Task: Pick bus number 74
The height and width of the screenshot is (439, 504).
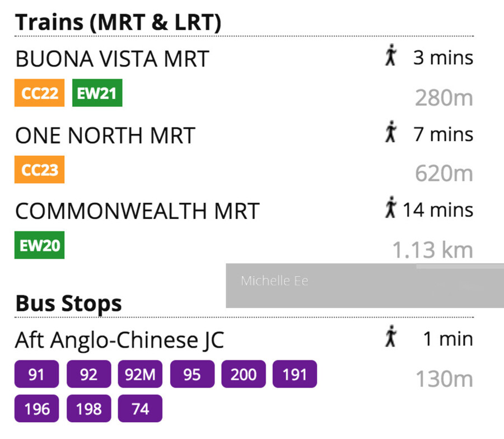Action: pyautogui.click(x=140, y=409)
